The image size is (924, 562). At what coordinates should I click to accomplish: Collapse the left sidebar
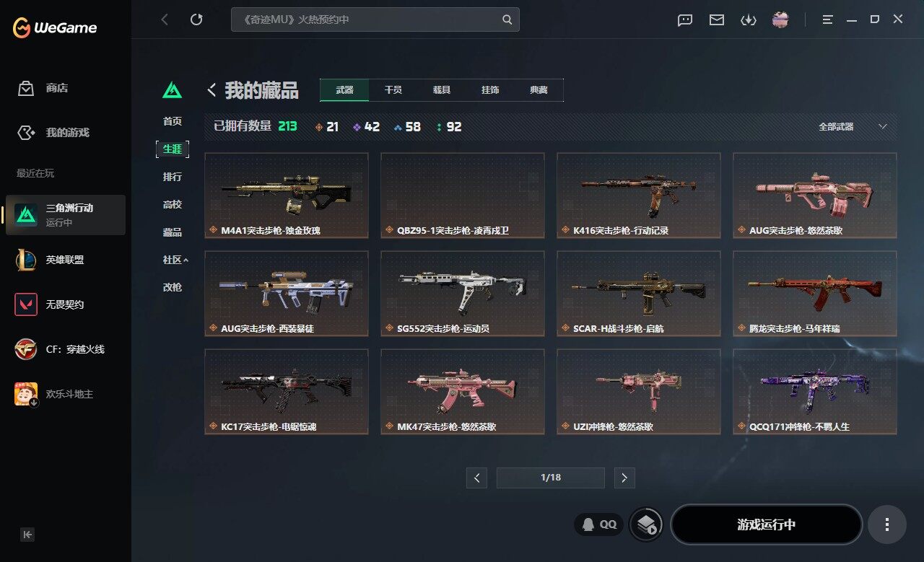click(x=27, y=535)
